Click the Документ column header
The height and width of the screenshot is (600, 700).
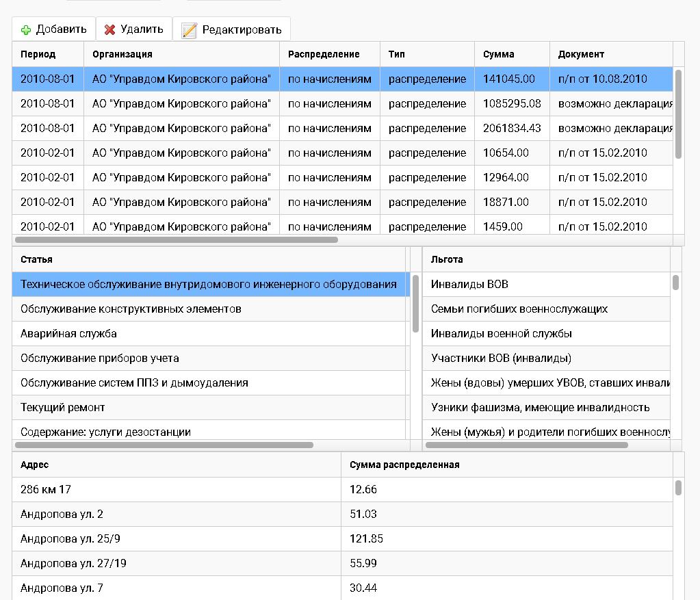(581, 54)
